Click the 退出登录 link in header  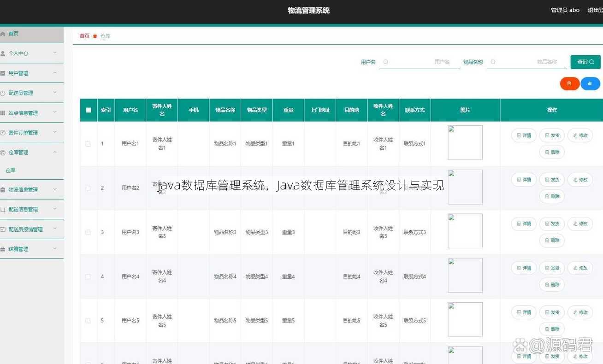[x=595, y=10]
